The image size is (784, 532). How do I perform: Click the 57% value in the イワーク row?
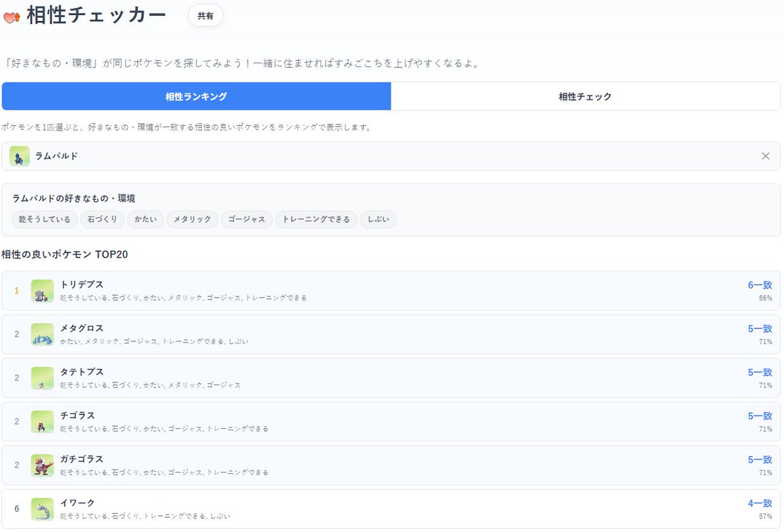[766, 516]
